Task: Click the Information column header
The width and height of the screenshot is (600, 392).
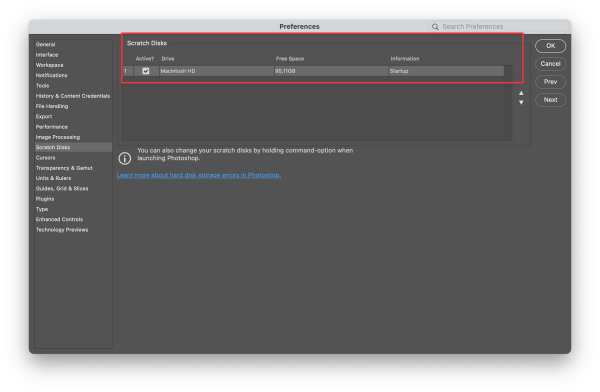Action: [404, 59]
